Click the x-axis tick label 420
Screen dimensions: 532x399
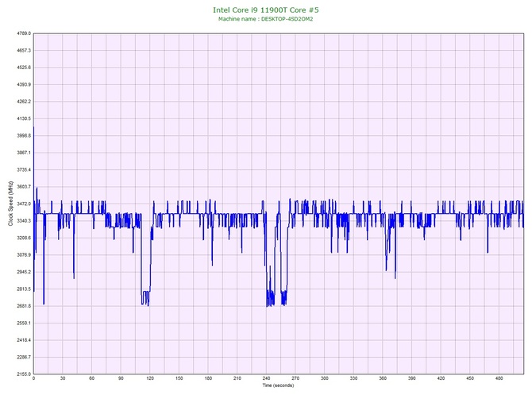[441, 378]
